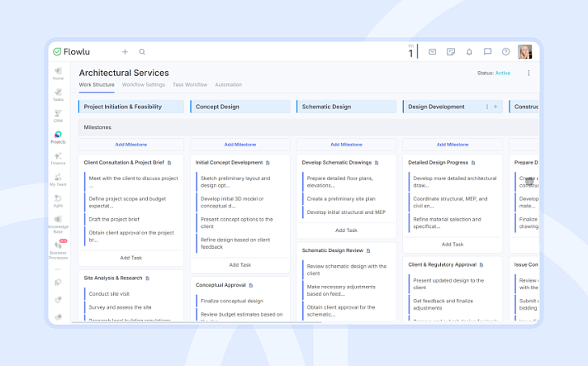Viewport: 588px width, 366px height.
Task: Open the chat messages icon
Action: point(487,52)
